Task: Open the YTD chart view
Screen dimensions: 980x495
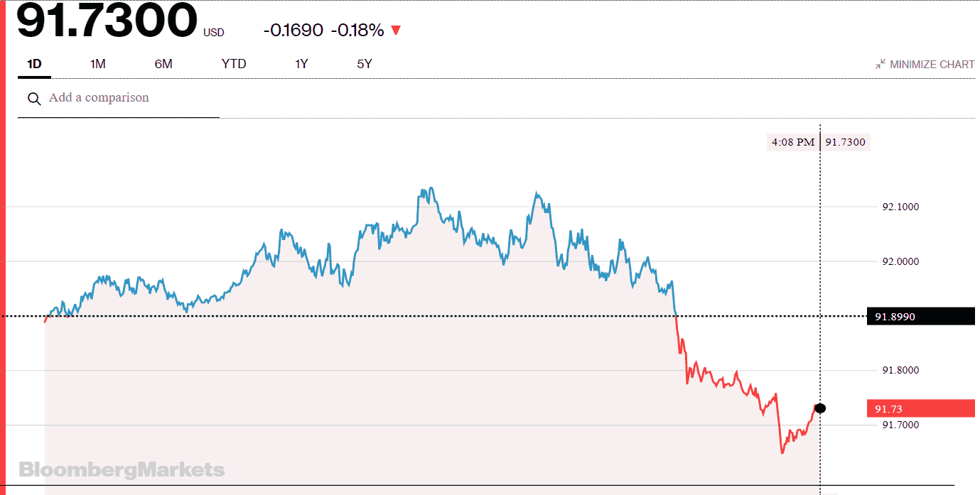Action: (x=233, y=63)
